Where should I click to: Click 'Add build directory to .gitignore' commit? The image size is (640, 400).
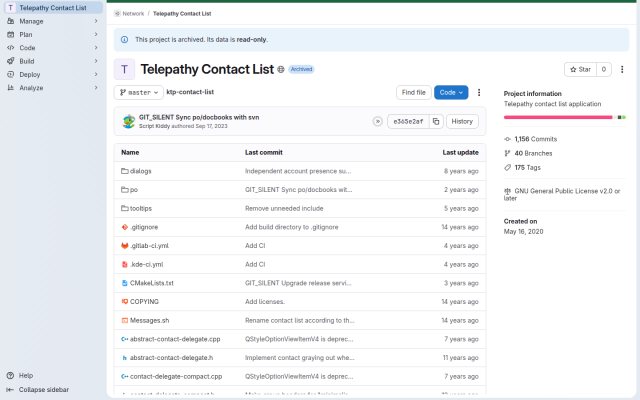coord(291,227)
